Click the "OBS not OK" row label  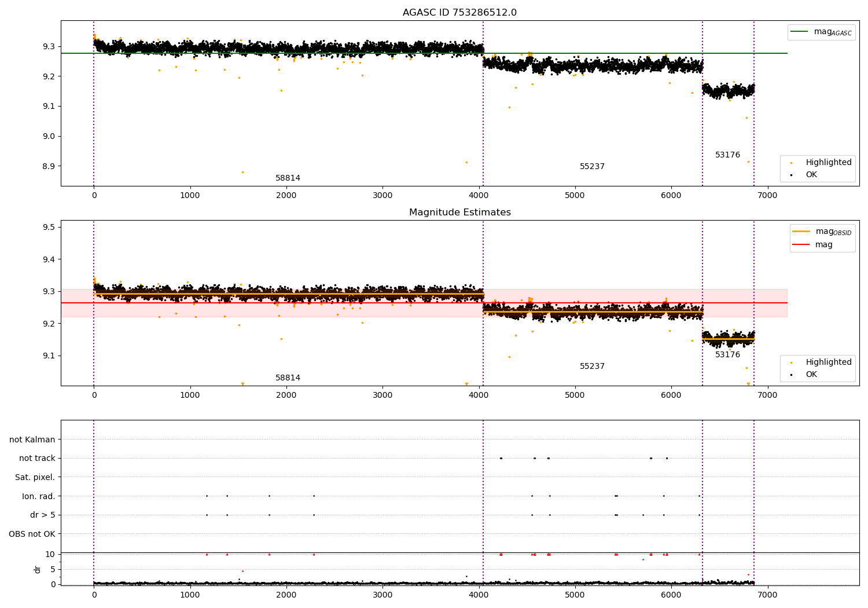(x=32, y=534)
